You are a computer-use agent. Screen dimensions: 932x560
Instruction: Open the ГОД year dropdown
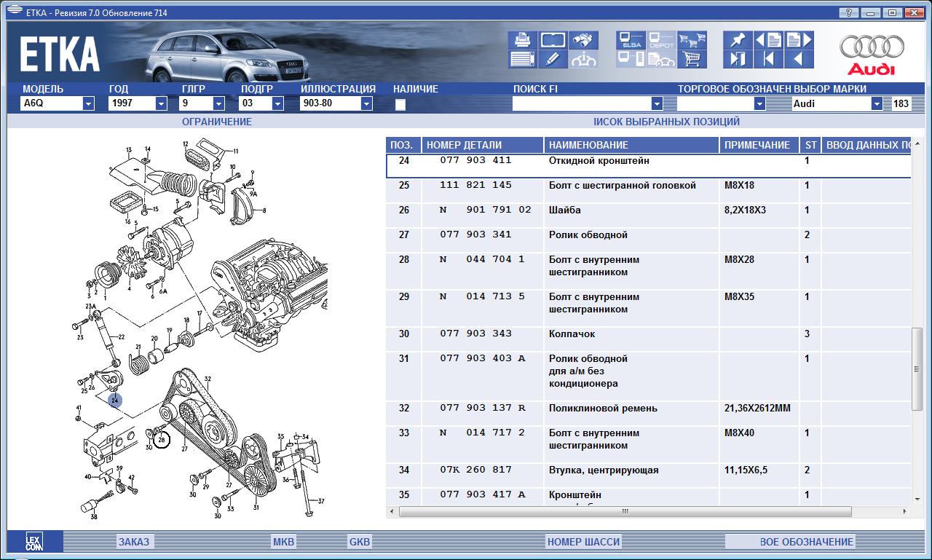pyautogui.click(x=161, y=104)
